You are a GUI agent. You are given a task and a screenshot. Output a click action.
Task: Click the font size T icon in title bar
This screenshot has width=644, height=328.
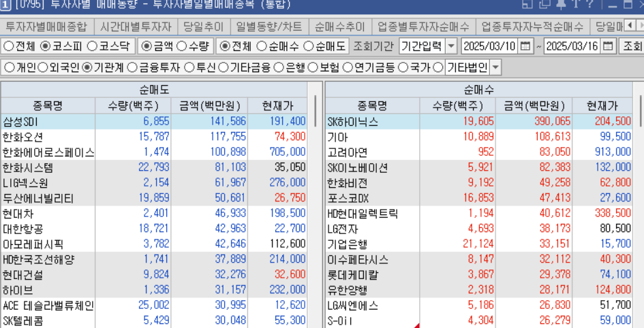coord(575,4)
